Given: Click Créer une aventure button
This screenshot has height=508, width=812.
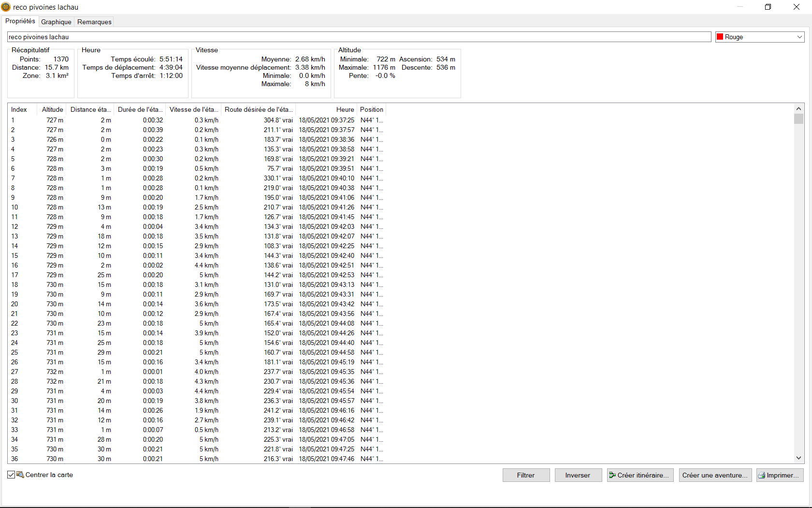Looking at the screenshot, I should click(x=715, y=475).
